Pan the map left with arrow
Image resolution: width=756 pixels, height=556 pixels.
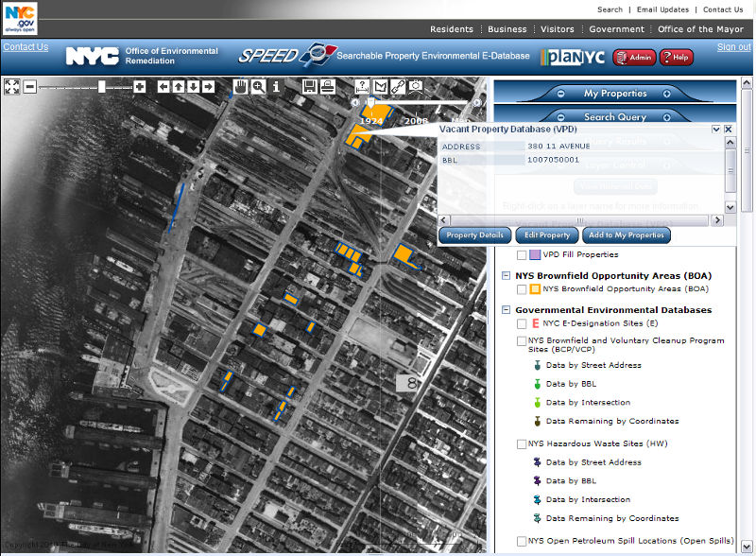click(x=163, y=87)
